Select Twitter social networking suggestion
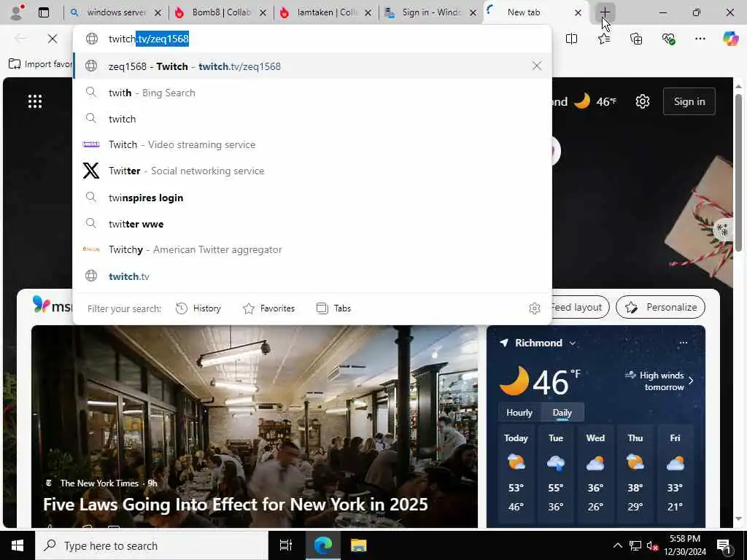The image size is (747, 560). (312, 171)
